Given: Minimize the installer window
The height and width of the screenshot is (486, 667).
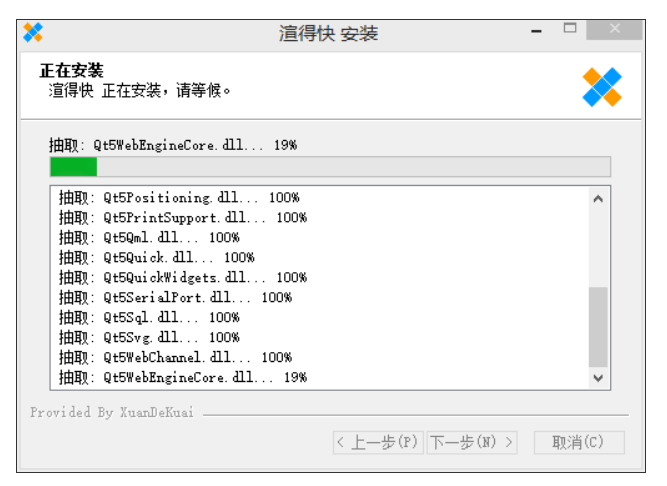Looking at the screenshot, I should tap(537, 31).
